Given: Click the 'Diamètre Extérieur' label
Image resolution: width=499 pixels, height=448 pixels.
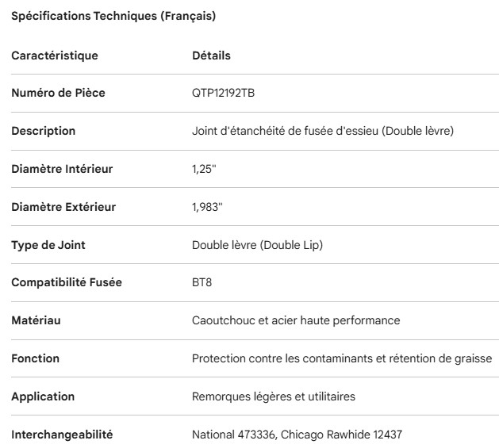Looking at the screenshot, I should (x=63, y=207).
